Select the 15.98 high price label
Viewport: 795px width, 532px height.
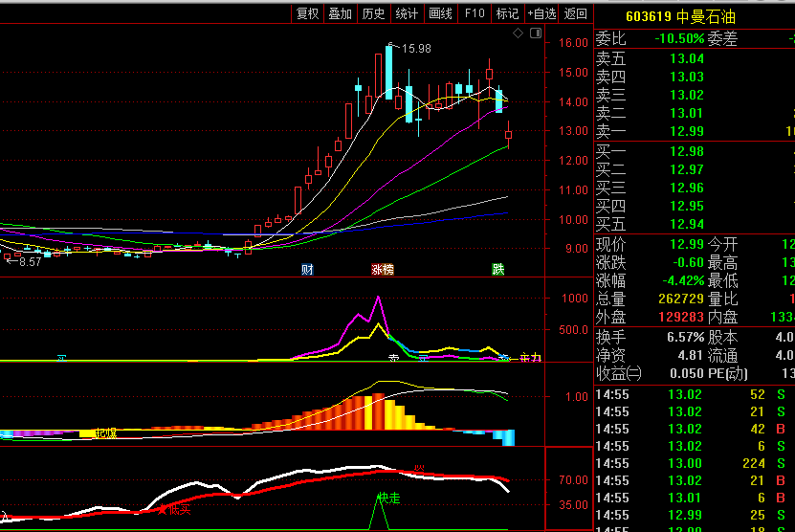coord(416,49)
